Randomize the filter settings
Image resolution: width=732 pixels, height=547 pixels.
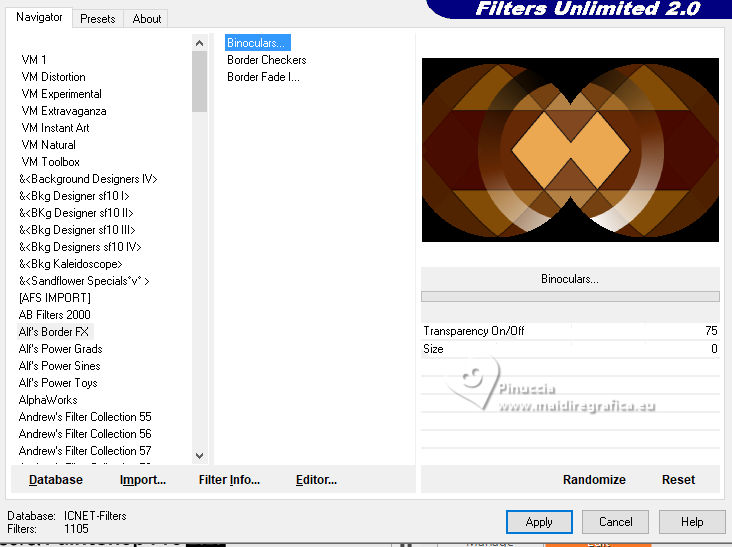coord(594,480)
